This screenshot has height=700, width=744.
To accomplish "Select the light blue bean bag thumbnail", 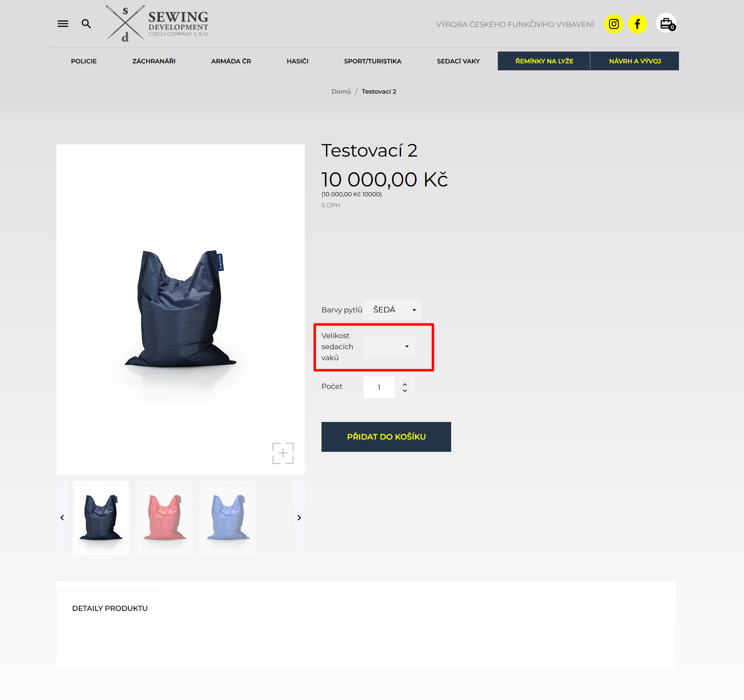I will [x=228, y=518].
